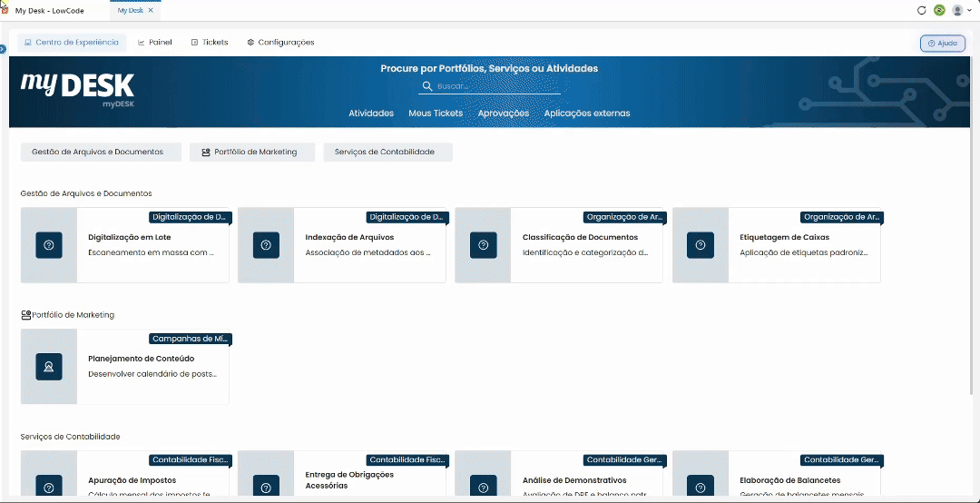Click the vertical page scrollbar

[971, 225]
